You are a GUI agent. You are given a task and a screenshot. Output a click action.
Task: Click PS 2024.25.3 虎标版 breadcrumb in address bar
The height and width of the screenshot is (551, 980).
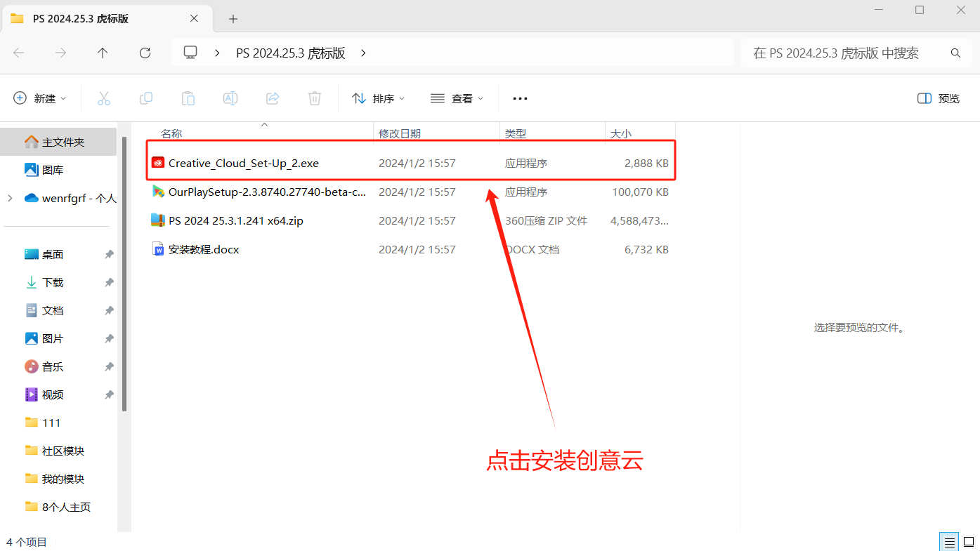coord(291,53)
